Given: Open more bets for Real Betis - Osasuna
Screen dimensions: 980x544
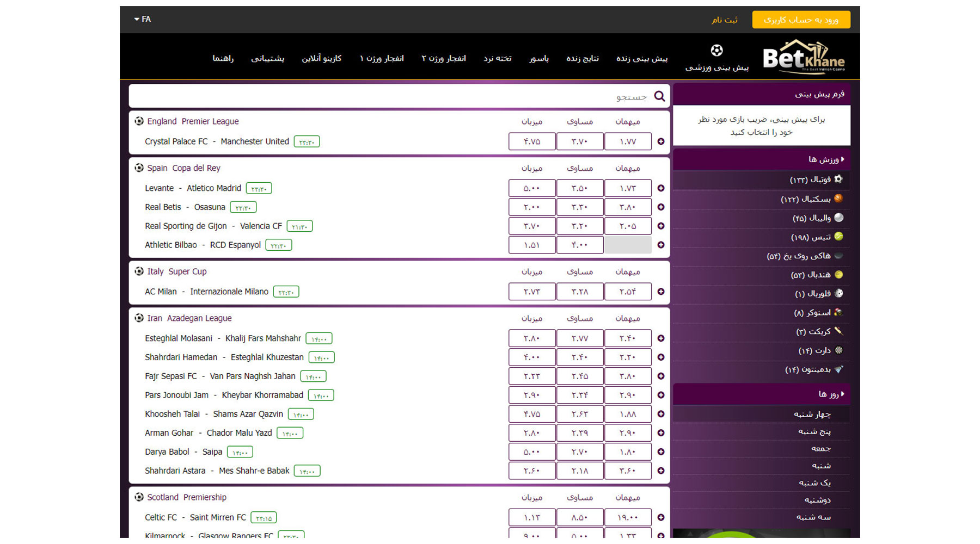Looking at the screenshot, I should click(x=661, y=207).
